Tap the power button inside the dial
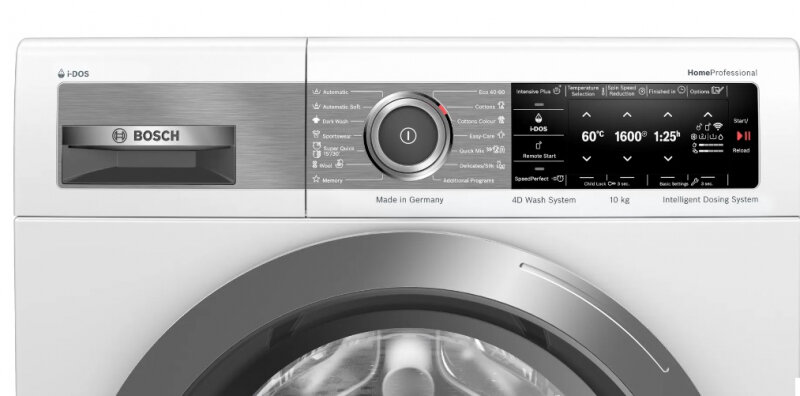This screenshot has width=800, height=396. [408, 136]
